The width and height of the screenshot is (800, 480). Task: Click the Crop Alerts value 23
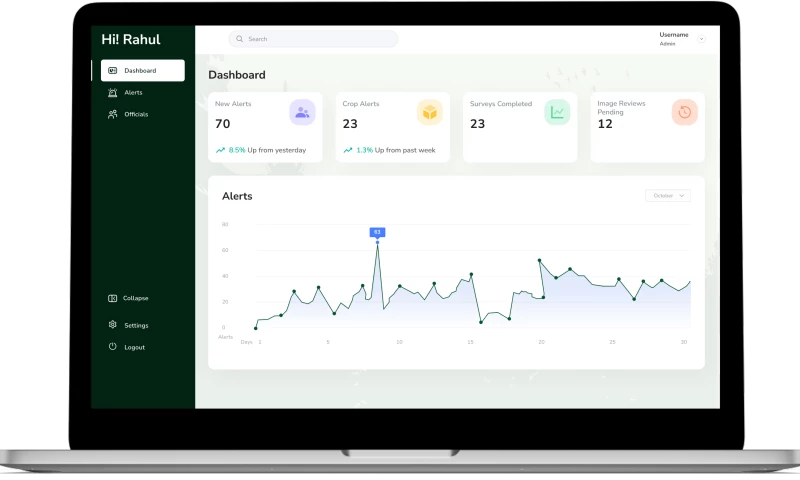[350, 124]
